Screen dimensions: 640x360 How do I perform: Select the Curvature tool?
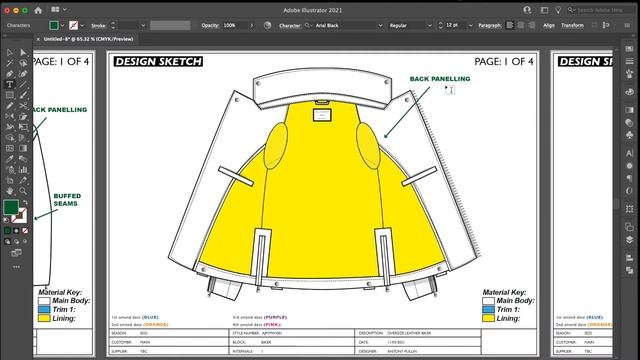pos(23,74)
